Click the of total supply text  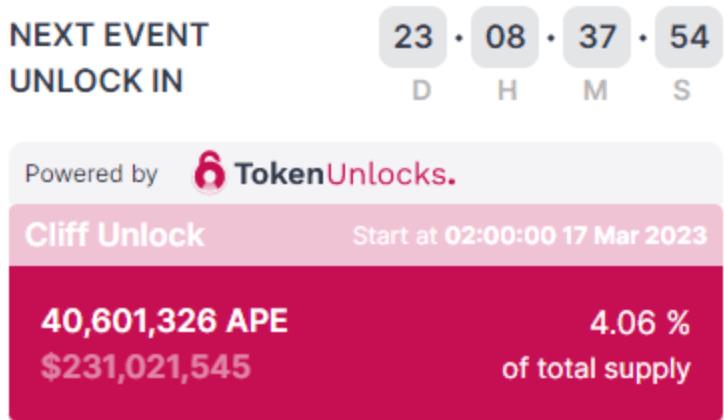[596, 369]
